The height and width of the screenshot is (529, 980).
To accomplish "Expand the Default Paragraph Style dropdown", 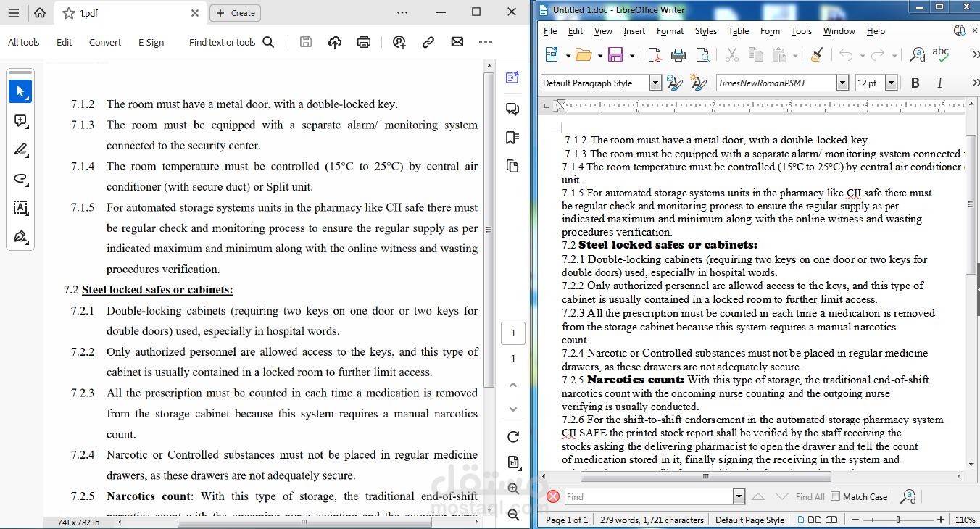I will point(655,83).
